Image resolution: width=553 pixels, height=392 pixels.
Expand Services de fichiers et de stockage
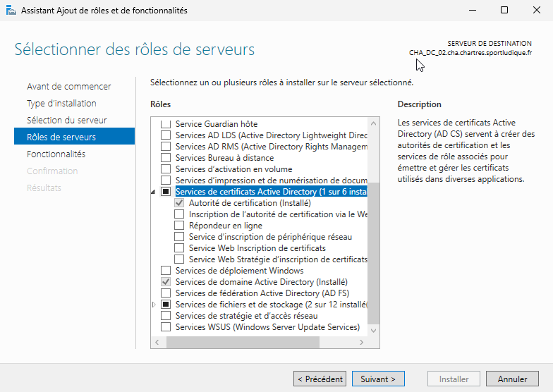(x=154, y=305)
